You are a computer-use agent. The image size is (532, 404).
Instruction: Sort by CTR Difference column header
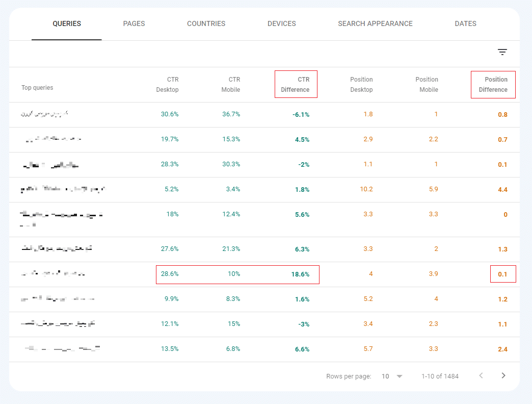pyautogui.click(x=296, y=85)
